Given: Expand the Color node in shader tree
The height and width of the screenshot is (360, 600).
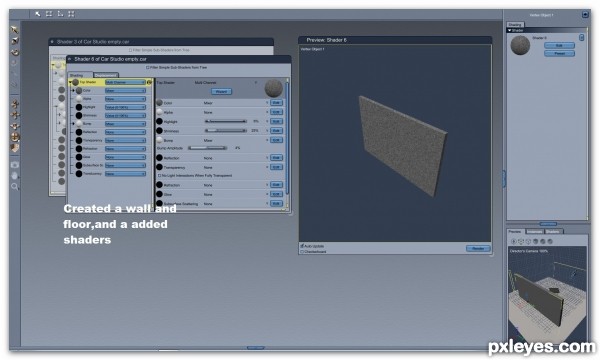Looking at the screenshot, I should [74, 91].
